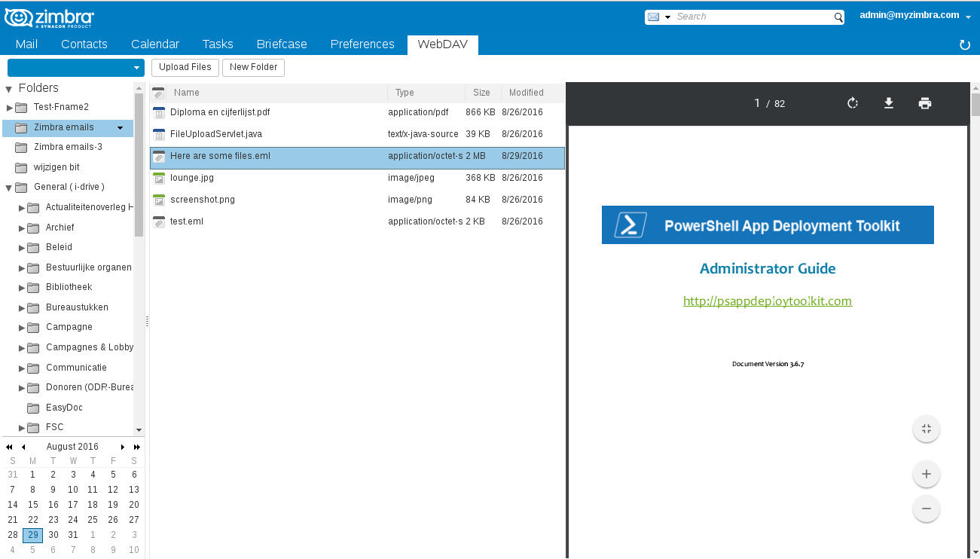Click the folder tree scrollbar down arrow

(x=139, y=429)
